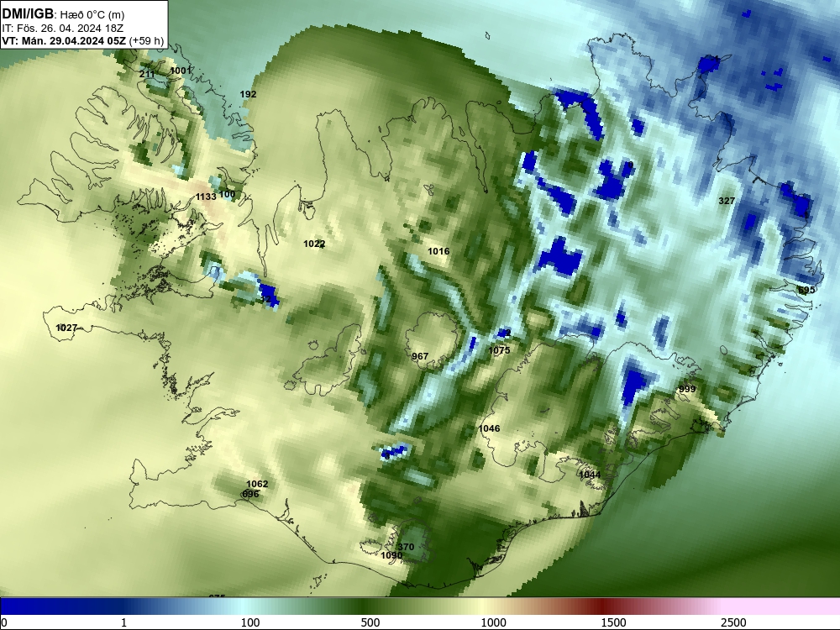The height and width of the screenshot is (630, 840).
Task: Click the map value 1027
Action: click(x=66, y=328)
